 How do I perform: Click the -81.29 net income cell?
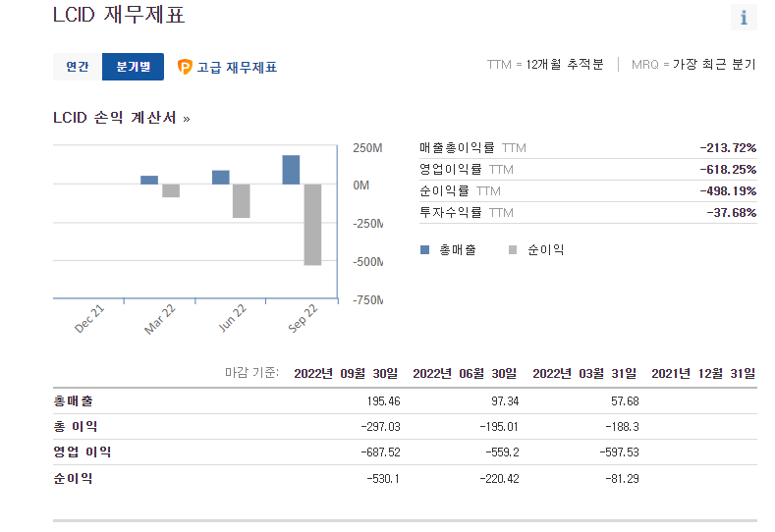pos(622,479)
